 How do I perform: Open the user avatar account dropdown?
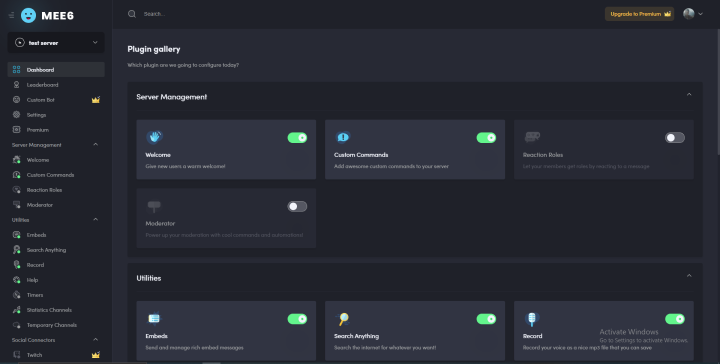pyautogui.click(x=693, y=14)
